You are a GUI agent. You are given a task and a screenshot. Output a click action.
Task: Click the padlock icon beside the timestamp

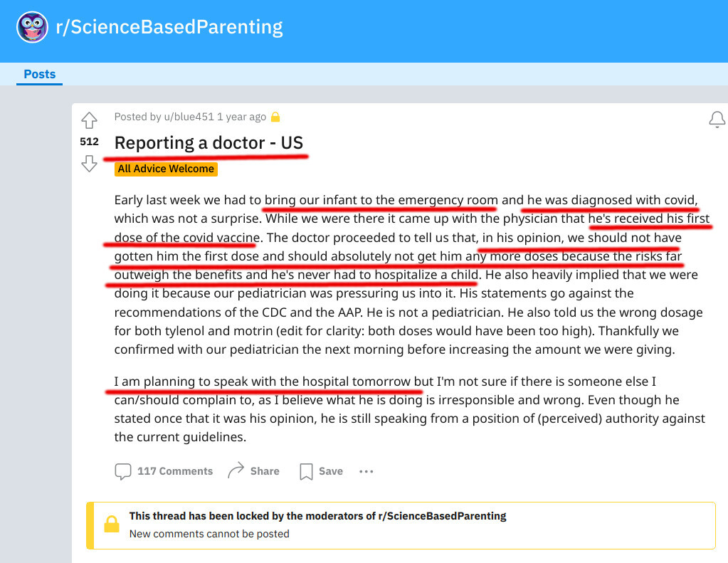(275, 117)
